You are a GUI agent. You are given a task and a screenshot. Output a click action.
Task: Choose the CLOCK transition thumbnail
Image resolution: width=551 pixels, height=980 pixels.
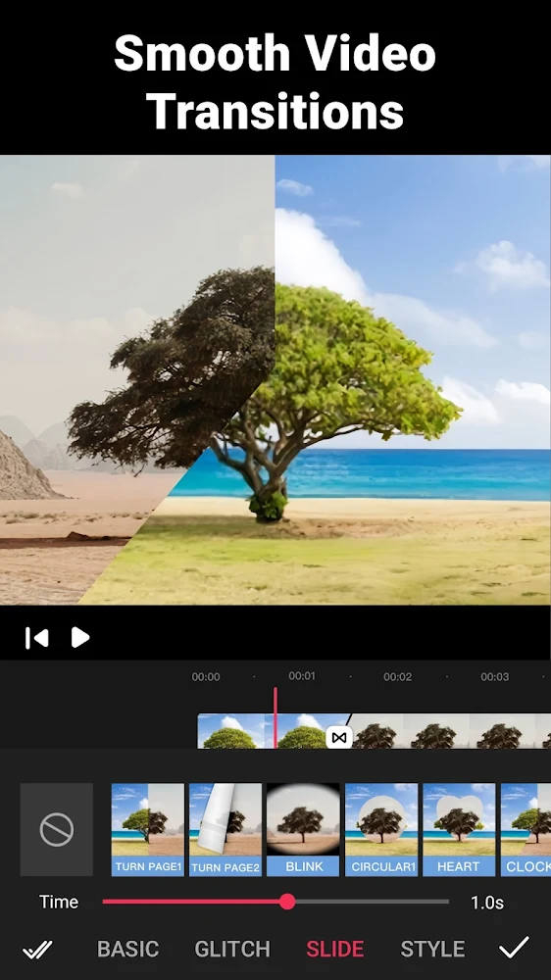coord(526,829)
